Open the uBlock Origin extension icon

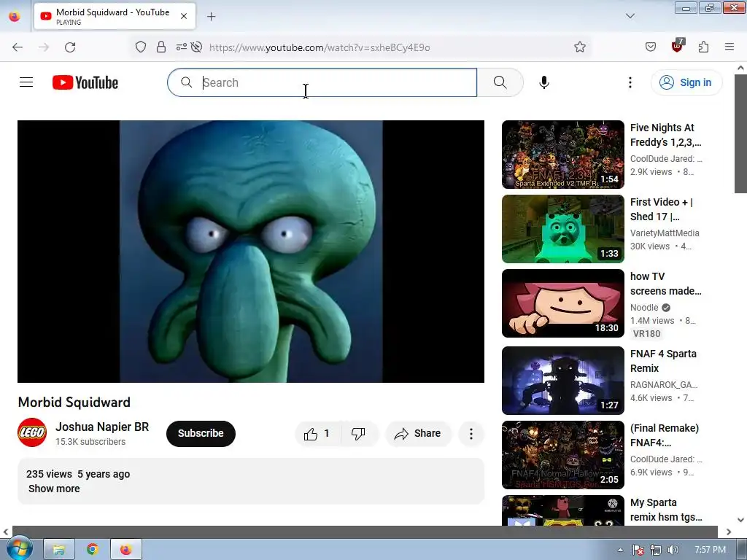(678, 46)
